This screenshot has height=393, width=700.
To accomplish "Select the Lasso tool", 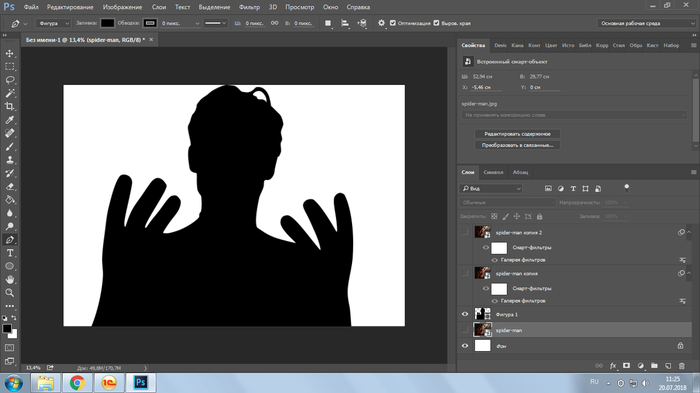I will 10,80.
